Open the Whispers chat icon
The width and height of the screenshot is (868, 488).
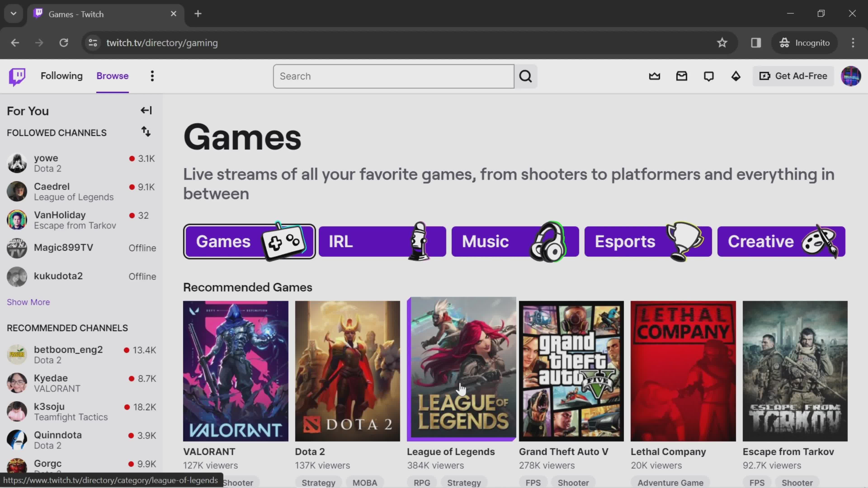coord(709,76)
